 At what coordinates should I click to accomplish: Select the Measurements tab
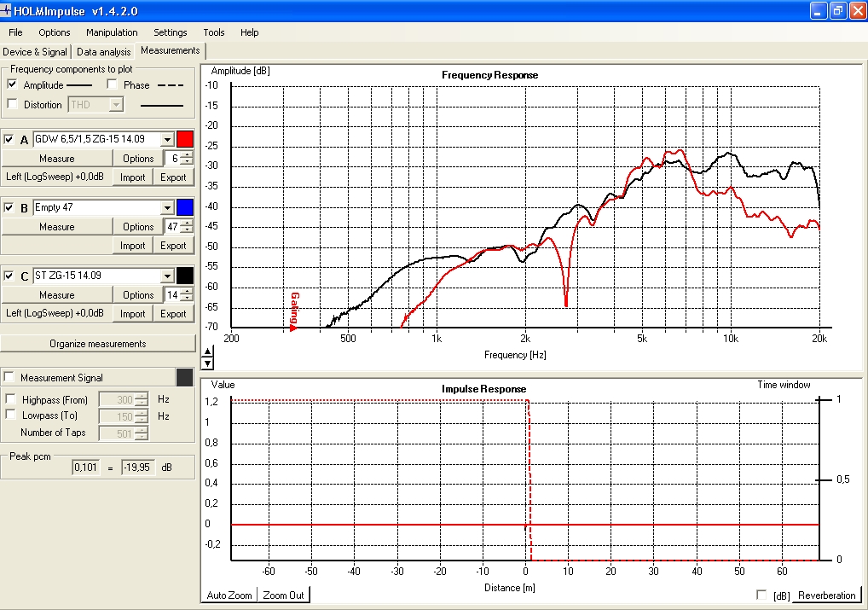(170, 50)
